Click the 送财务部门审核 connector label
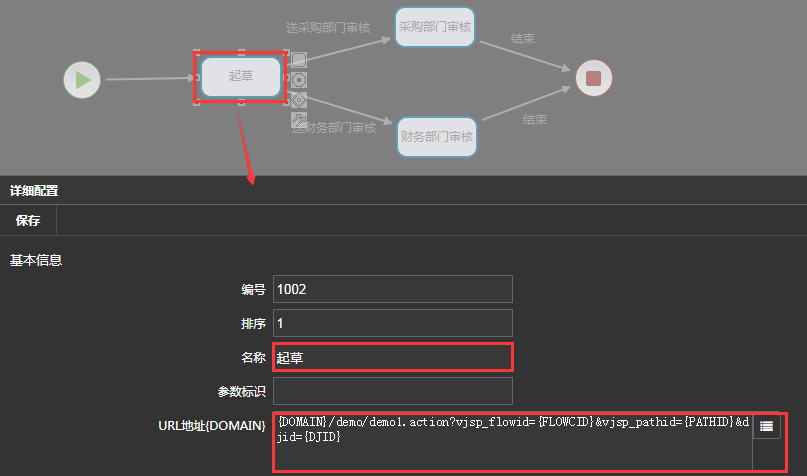Viewport: 807px width, 476px height. [334, 127]
